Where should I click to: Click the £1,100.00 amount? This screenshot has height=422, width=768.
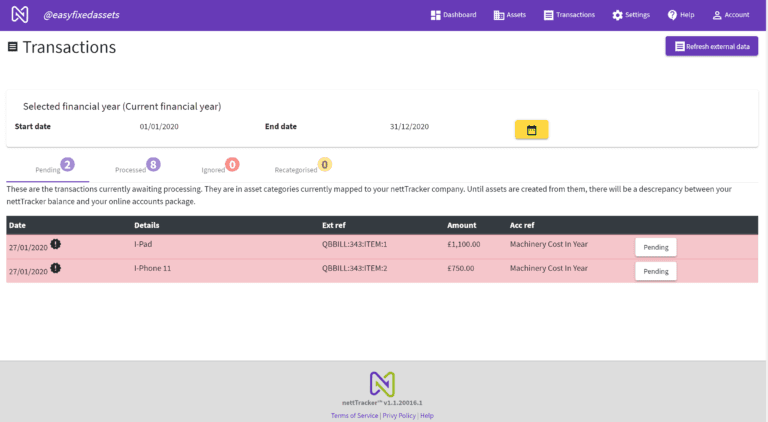click(x=463, y=244)
